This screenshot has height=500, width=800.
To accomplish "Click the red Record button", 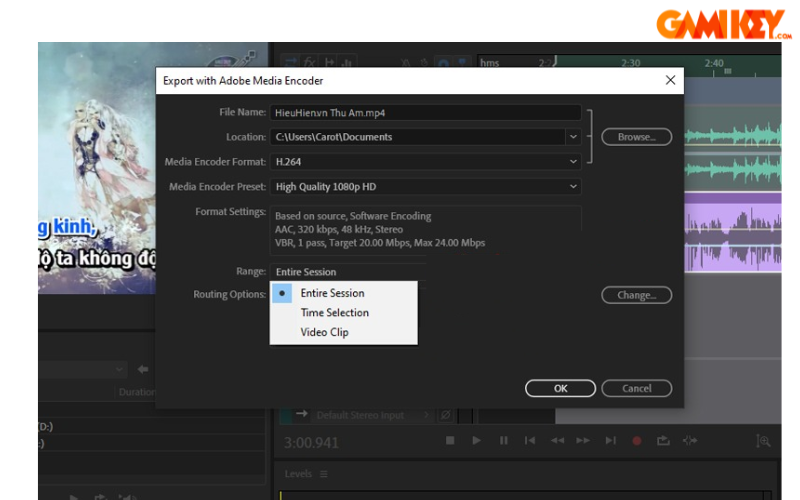I will [637, 441].
